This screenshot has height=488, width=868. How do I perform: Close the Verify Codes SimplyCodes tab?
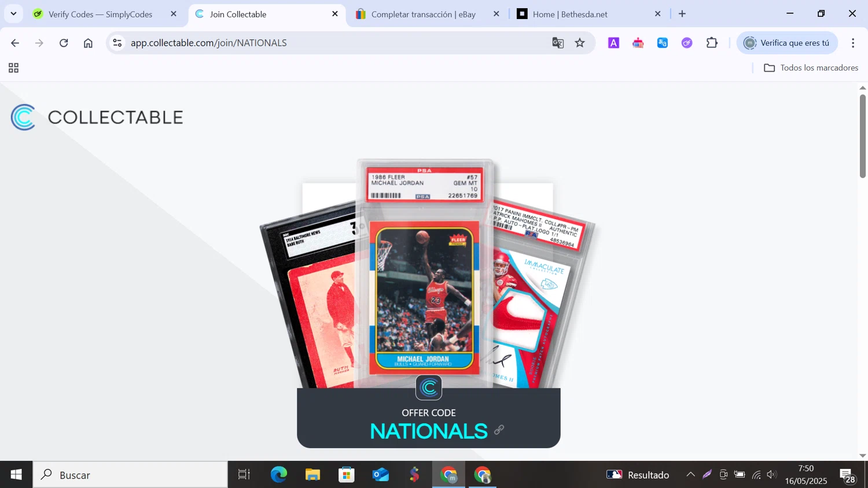click(x=174, y=14)
